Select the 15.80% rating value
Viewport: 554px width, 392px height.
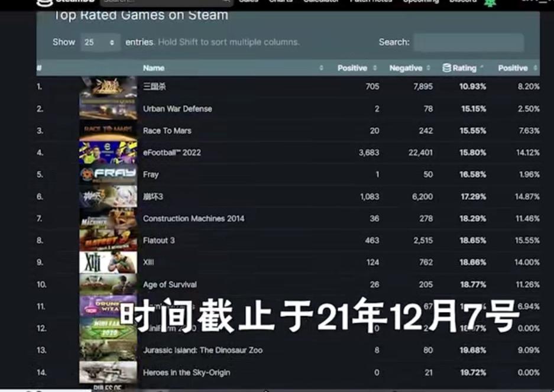pyautogui.click(x=473, y=153)
